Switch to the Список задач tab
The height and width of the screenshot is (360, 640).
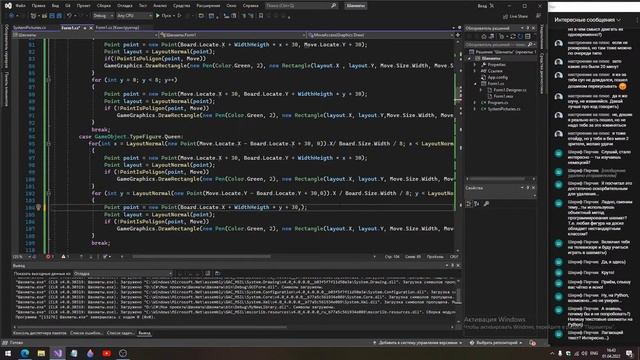[120, 333]
